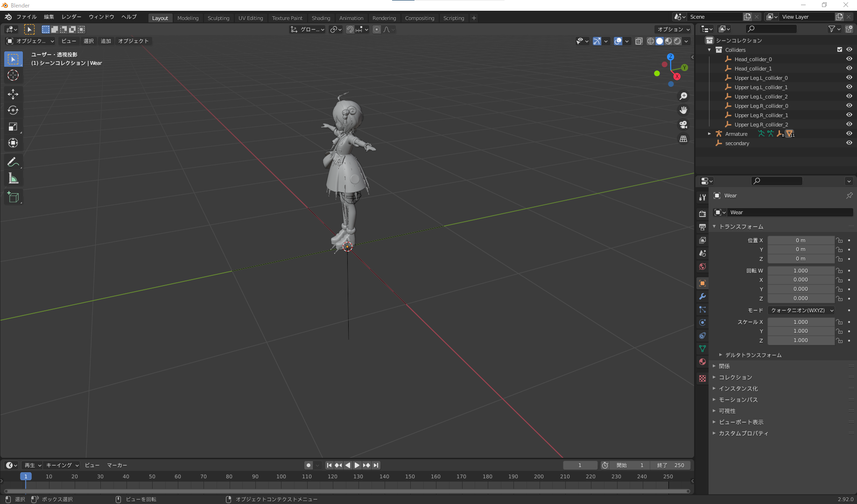
Task: Click the 位置 X value field
Action: point(801,240)
